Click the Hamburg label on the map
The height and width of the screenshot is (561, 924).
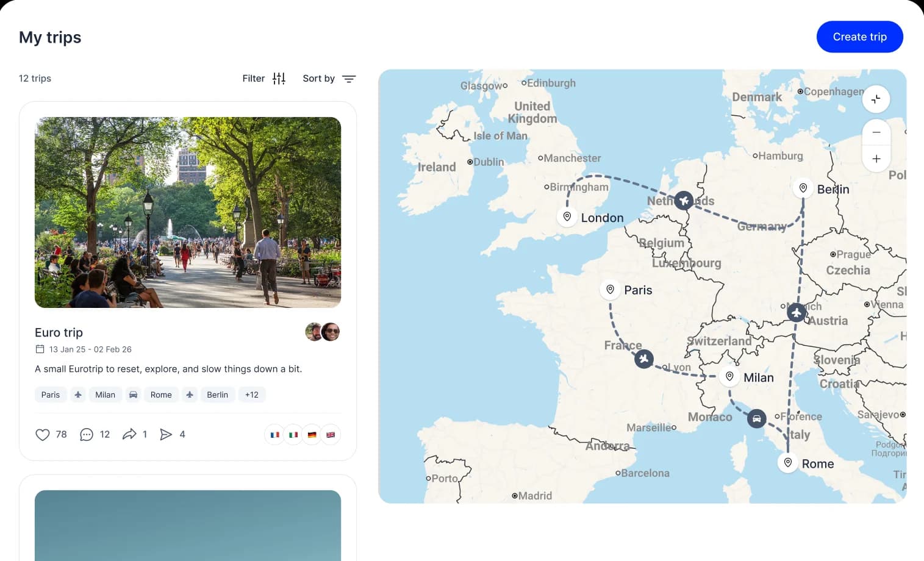point(781,156)
